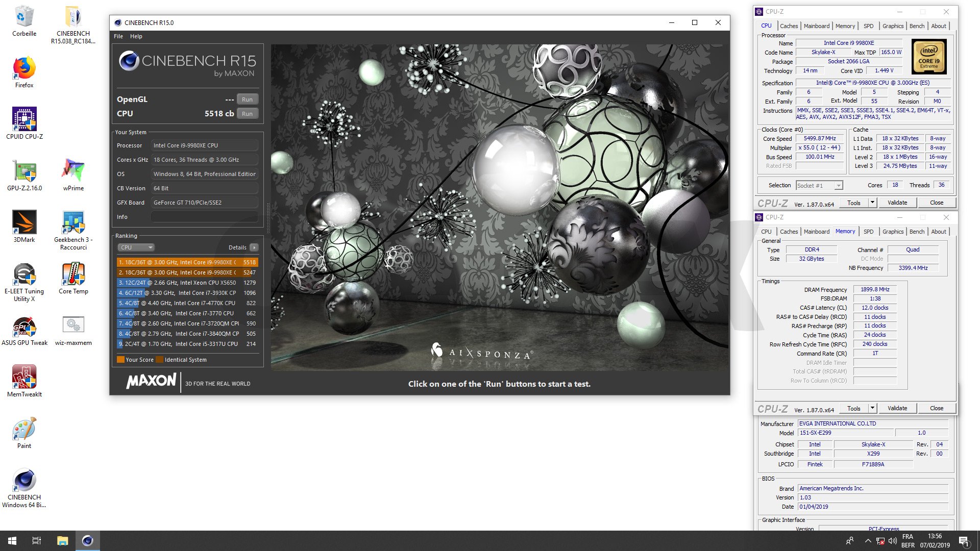Viewport: 980px width, 551px height.
Task: Select the Core i7-3930K ranking entry
Action: pos(187,293)
